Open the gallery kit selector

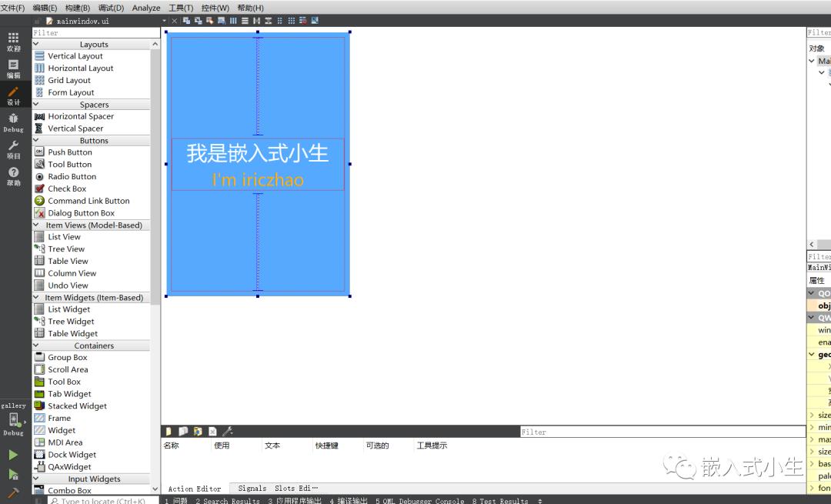[13, 420]
